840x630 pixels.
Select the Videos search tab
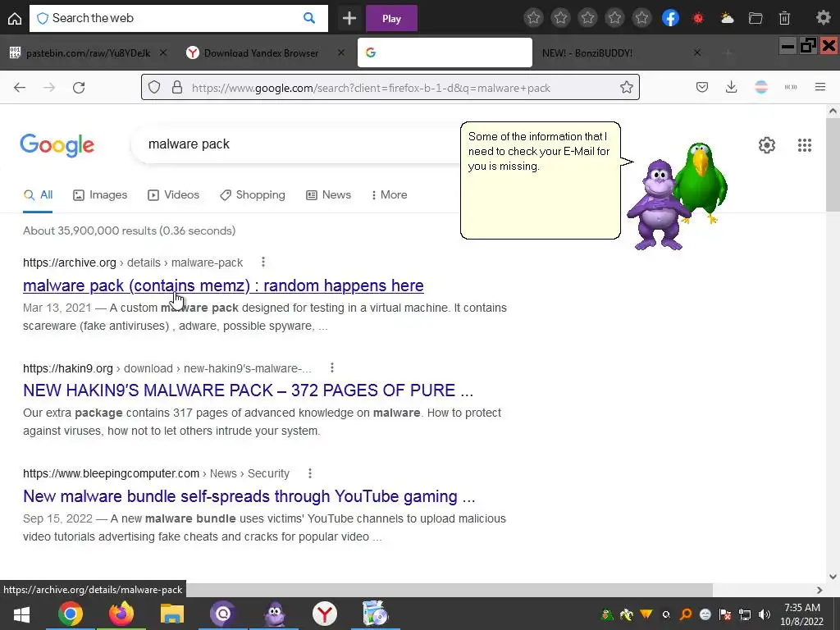(173, 195)
